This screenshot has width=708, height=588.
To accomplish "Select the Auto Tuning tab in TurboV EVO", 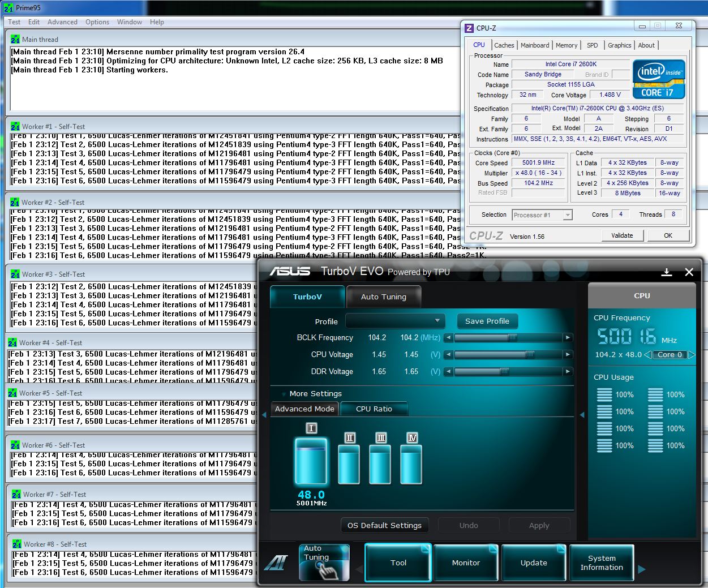I will tap(384, 297).
